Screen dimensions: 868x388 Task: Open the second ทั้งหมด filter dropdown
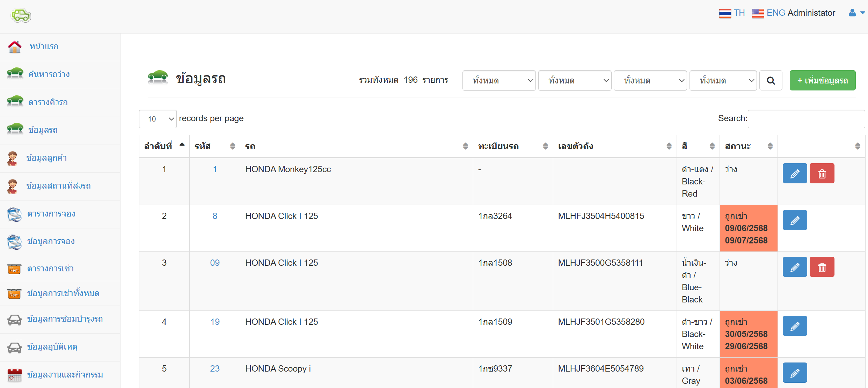575,81
